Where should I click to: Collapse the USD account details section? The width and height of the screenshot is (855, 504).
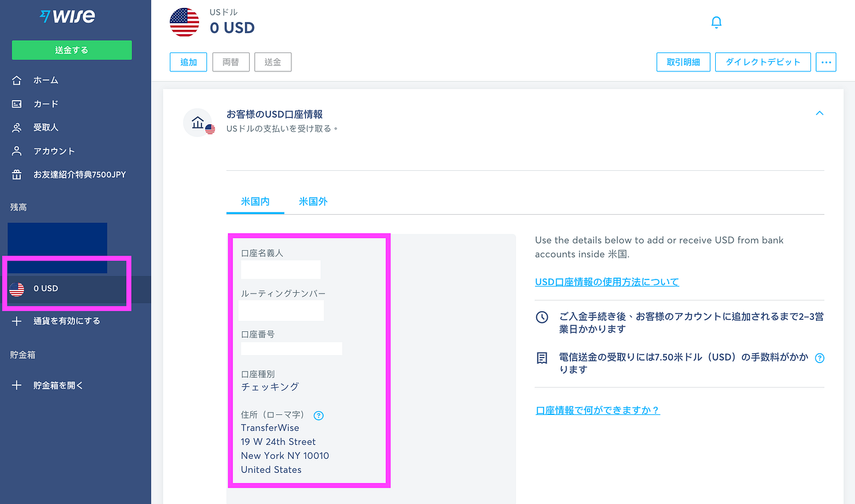click(x=820, y=113)
